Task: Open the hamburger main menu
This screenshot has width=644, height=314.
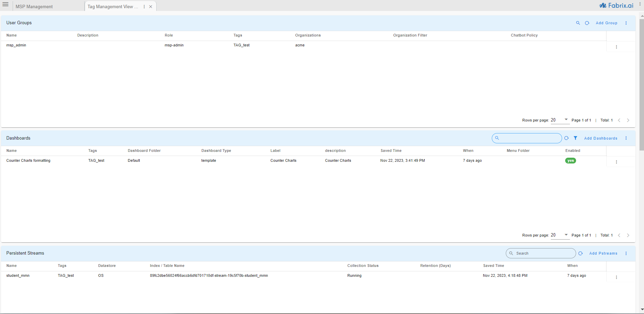Action: tap(5, 4)
